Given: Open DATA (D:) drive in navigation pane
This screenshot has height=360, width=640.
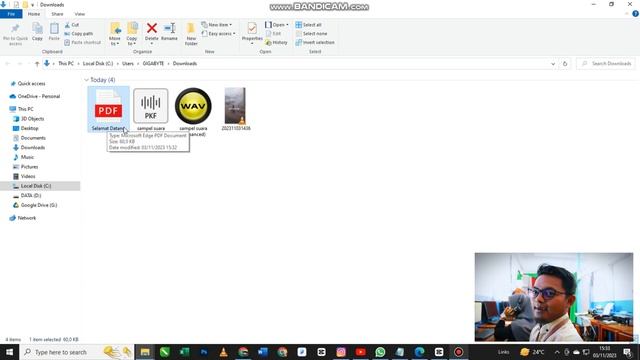Looking at the screenshot, I should [31, 196].
